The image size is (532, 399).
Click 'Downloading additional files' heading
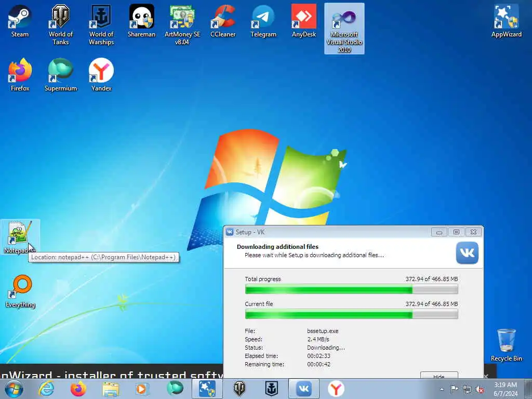pos(277,247)
